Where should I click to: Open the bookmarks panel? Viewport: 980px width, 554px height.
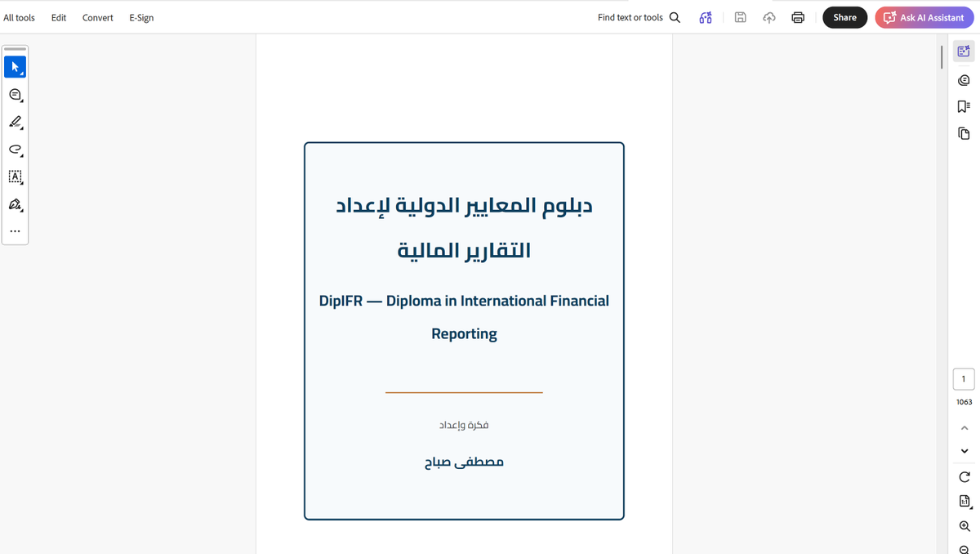(x=964, y=106)
